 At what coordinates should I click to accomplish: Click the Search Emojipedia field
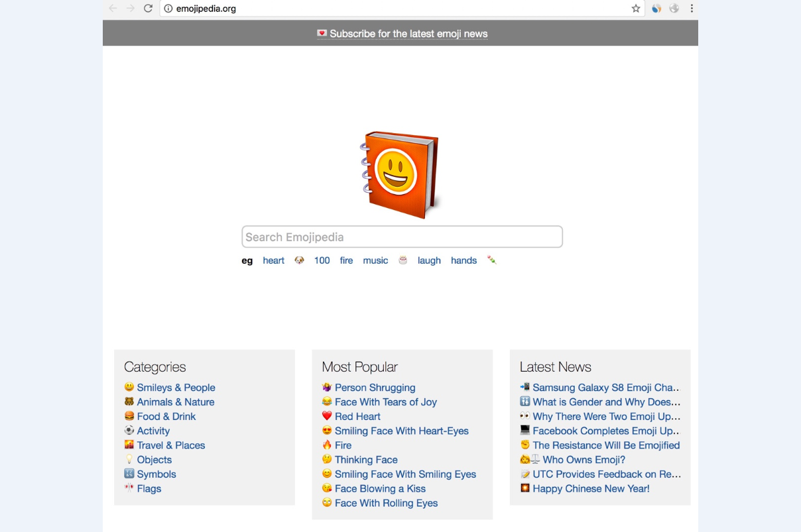[402, 237]
